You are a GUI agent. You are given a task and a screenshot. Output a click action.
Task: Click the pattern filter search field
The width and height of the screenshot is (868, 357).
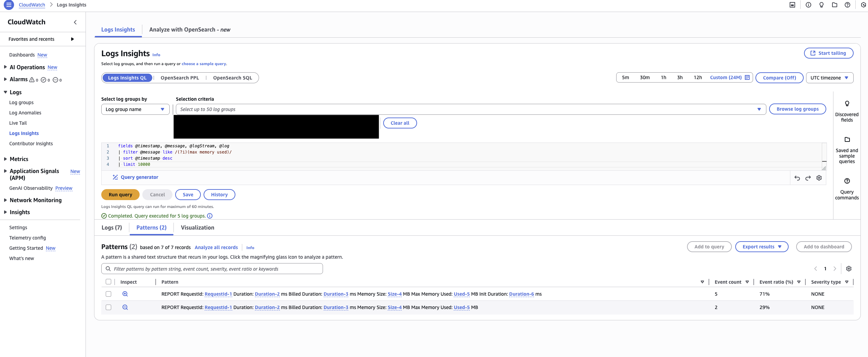212,269
